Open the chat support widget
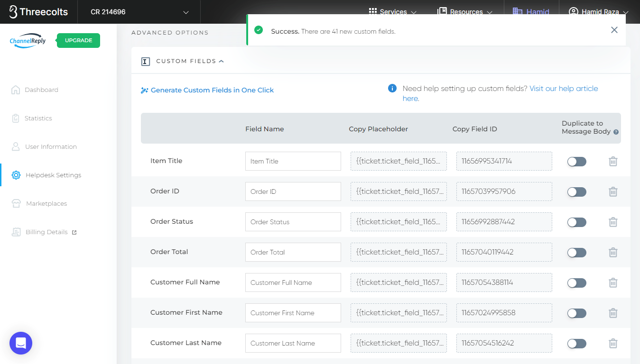 click(21, 343)
